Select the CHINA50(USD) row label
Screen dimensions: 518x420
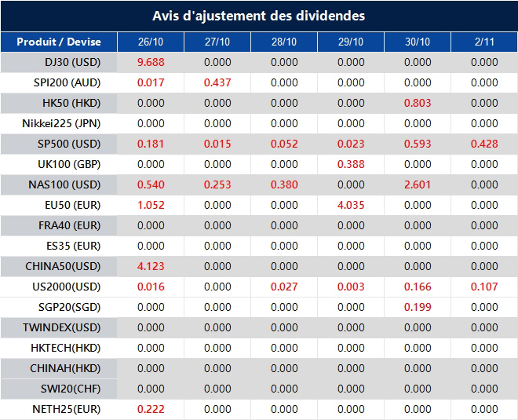[63, 266]
